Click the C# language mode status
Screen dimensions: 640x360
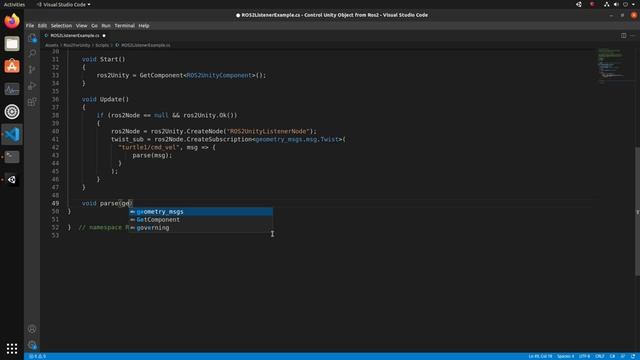612,356
